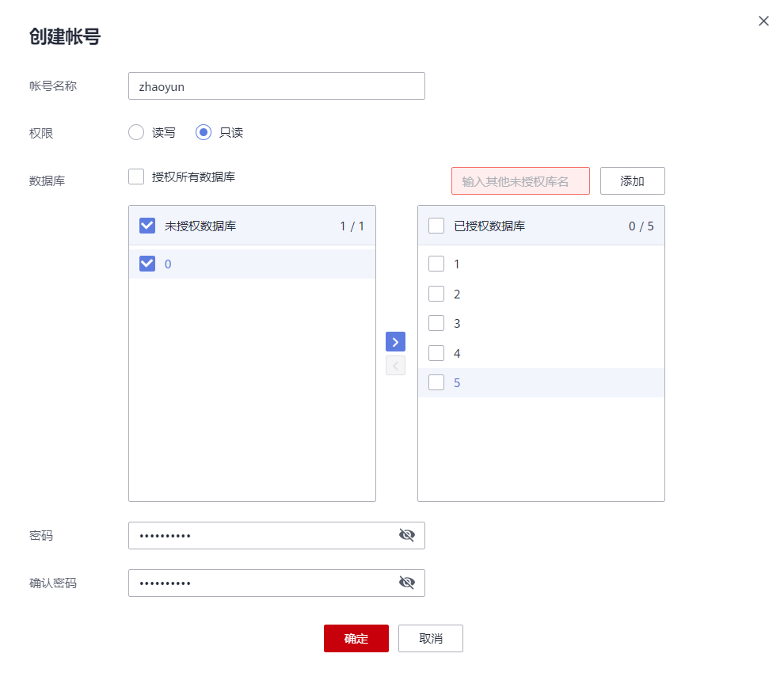Tick the checkbox for database 4
The width and height of the screenshot is (784, 680).
pyautogui.click(x=436, y=353)
